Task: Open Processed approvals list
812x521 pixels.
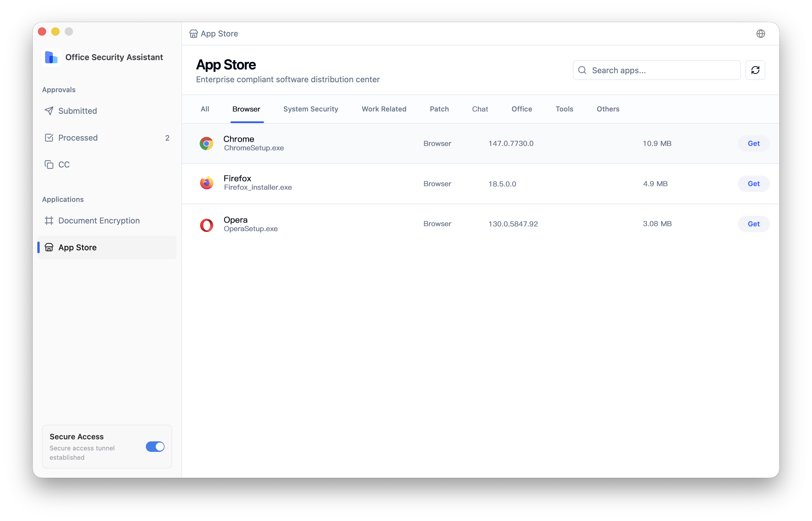Action: coord(78,138)
